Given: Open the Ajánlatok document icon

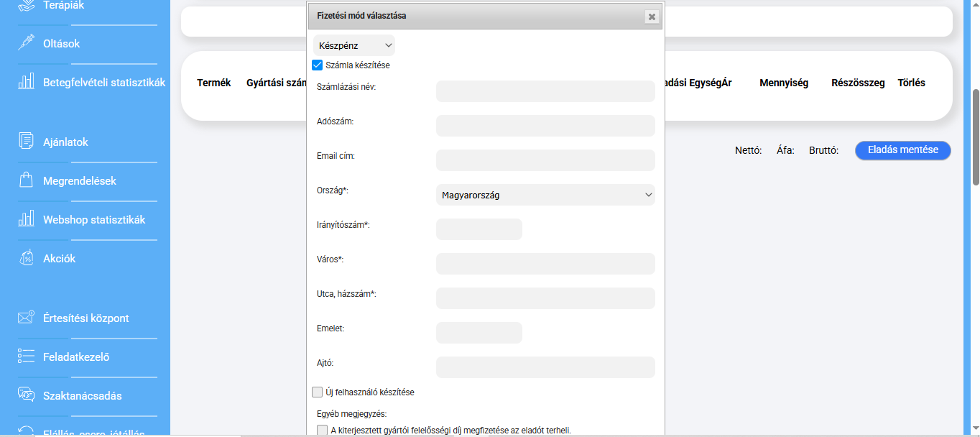Looking at the screenshot, I should 26,142.
